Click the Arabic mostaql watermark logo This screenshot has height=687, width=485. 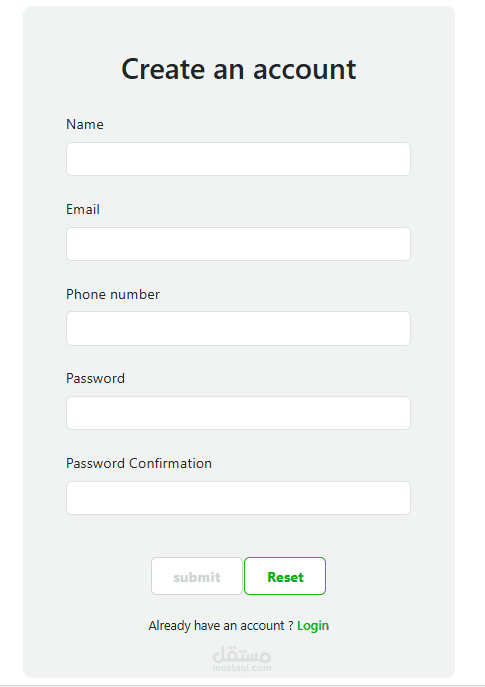click(x=242, y=655)
